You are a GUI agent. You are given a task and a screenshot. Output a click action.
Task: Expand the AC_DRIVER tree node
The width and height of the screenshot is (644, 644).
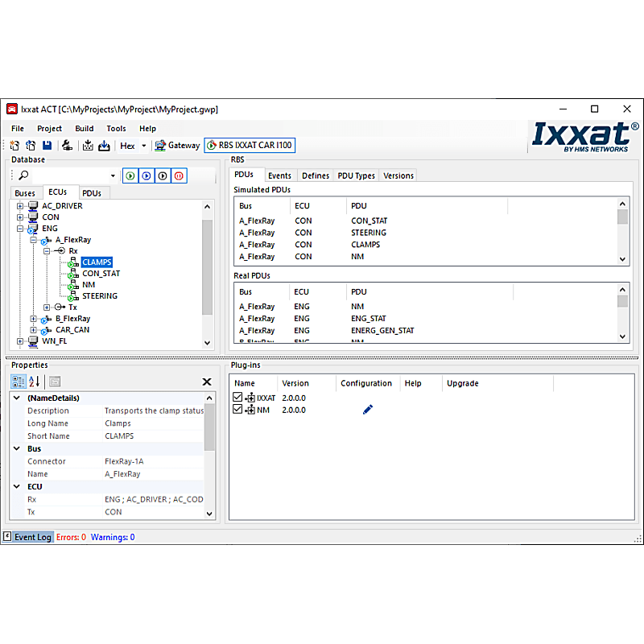[x=19, y=205]
